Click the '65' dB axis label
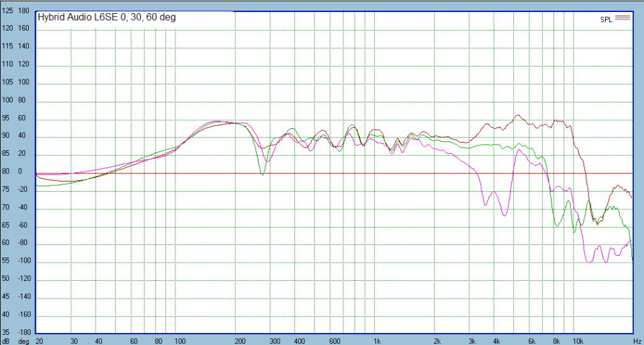 tap(6, 225)
